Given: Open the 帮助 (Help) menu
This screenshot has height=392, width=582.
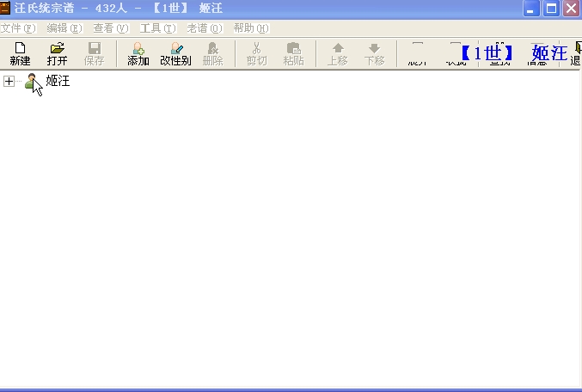Looking at the screenshot, I should click(250, 28).
